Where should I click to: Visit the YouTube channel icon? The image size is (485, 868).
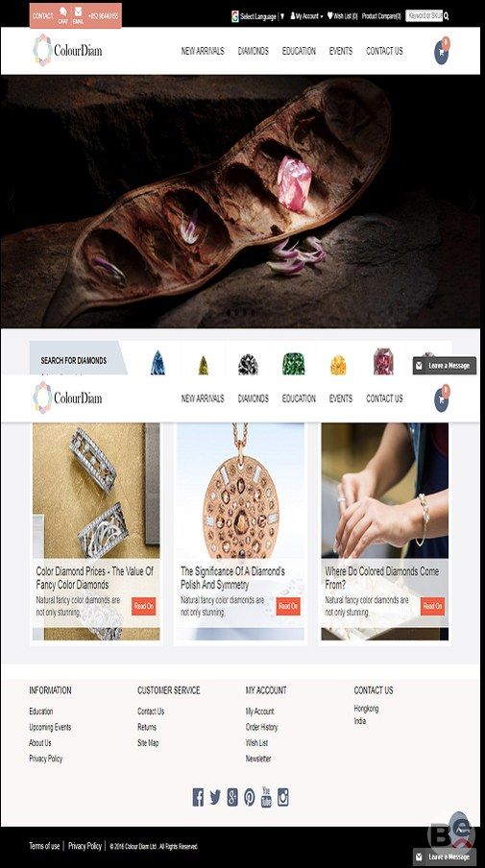pos(266,797)
